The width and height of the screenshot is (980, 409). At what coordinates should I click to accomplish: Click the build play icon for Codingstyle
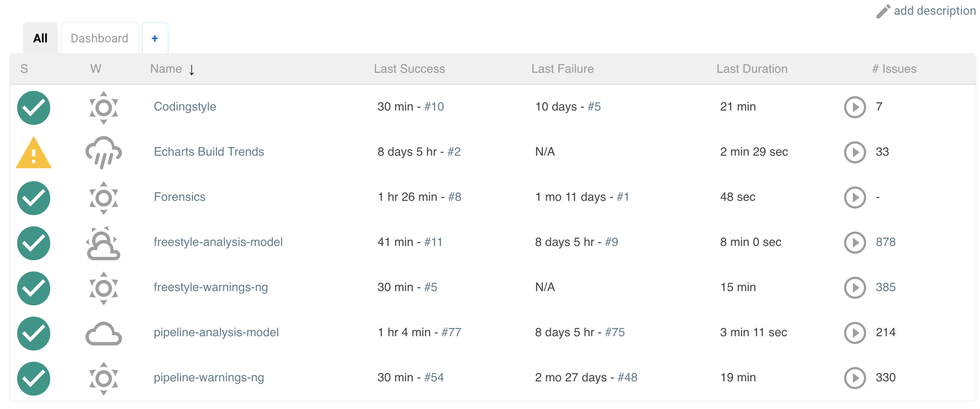(855, 107)
